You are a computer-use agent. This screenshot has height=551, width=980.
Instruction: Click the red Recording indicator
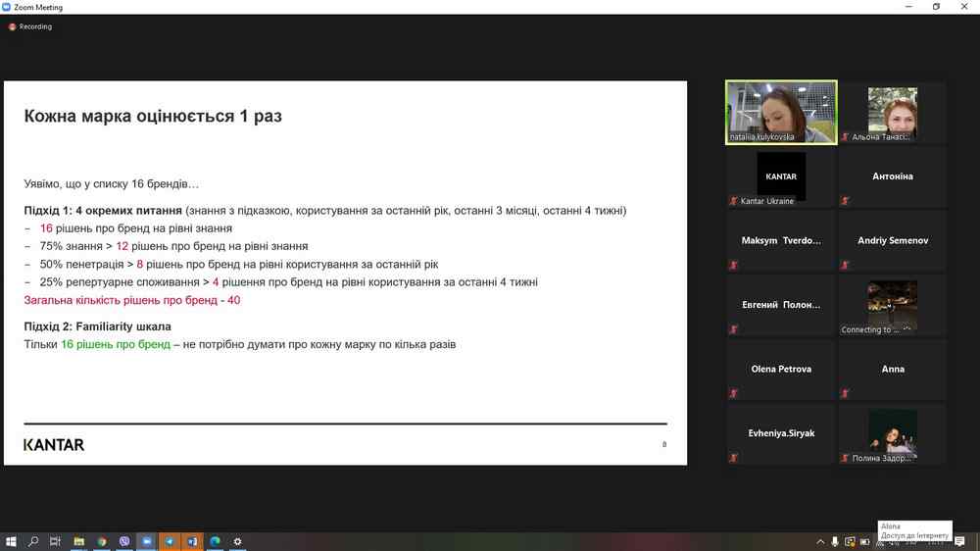(x=13, y=26)
